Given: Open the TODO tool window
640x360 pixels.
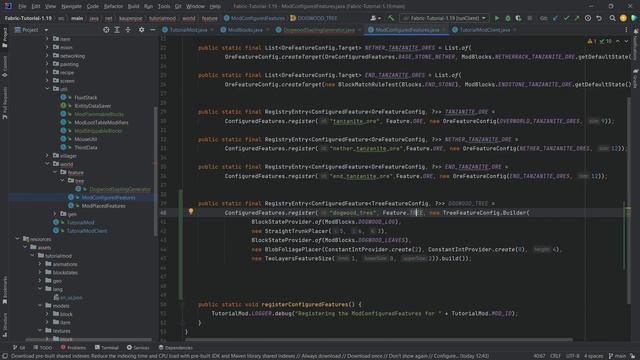Looking at the screenshot, I should click(43, 348).
